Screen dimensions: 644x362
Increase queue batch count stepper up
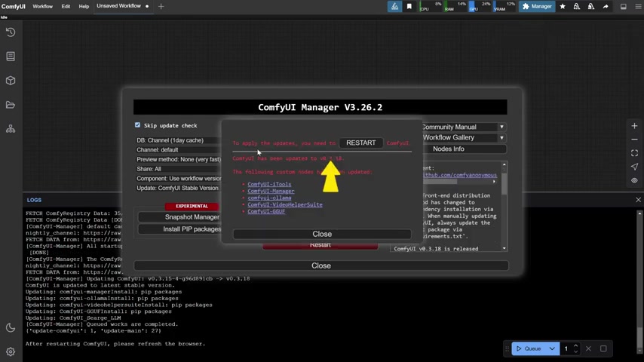[x=575, y=345]
